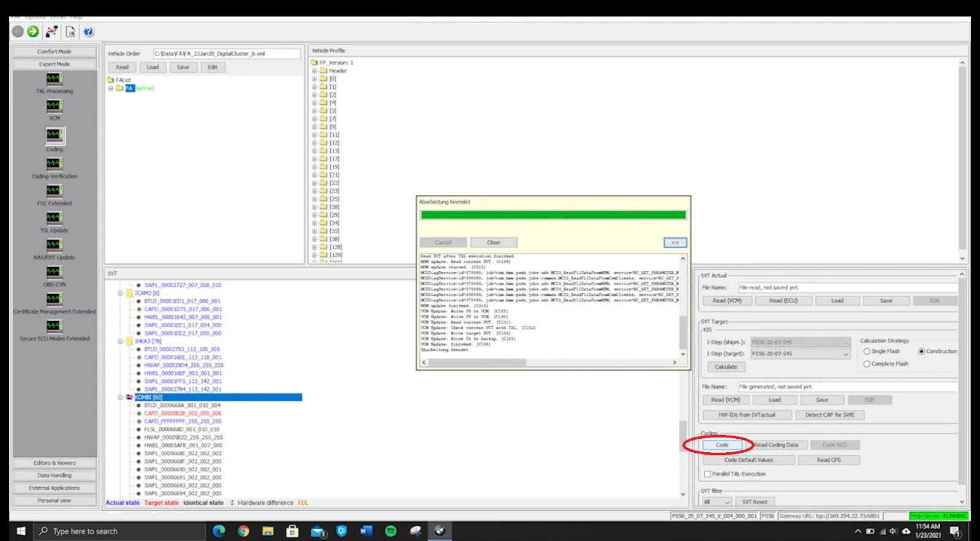
Task: Open the NAV/ENT-Update module icon
Action: pos(55,244)
